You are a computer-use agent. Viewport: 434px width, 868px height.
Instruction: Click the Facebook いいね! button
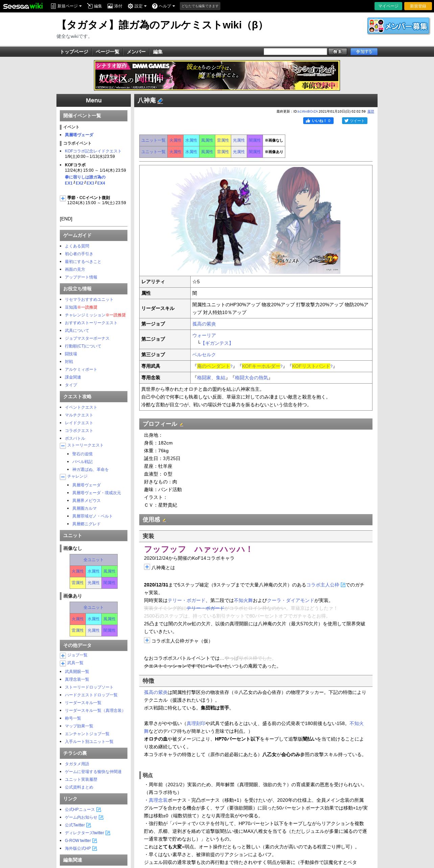click(x=318, y=121)
